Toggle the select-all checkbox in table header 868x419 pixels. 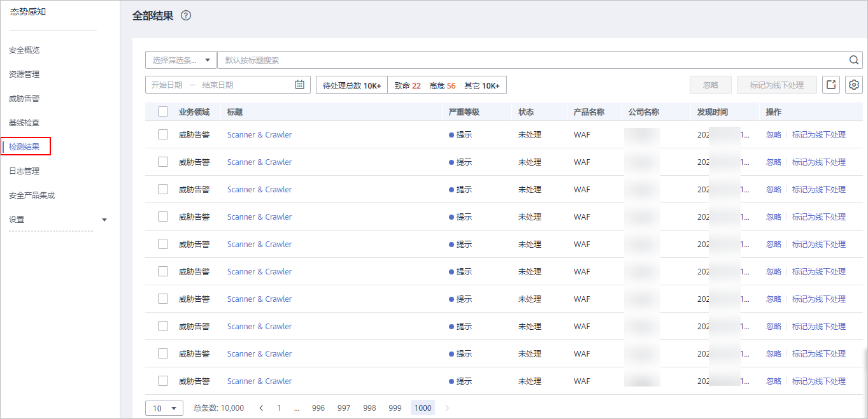(163, 112)
